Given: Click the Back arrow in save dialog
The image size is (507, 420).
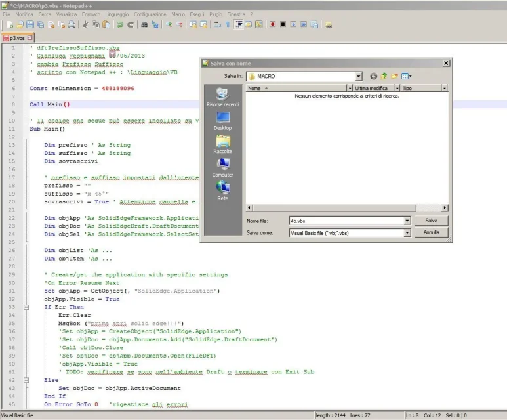Looking at the screenshot, I should 373,76.
